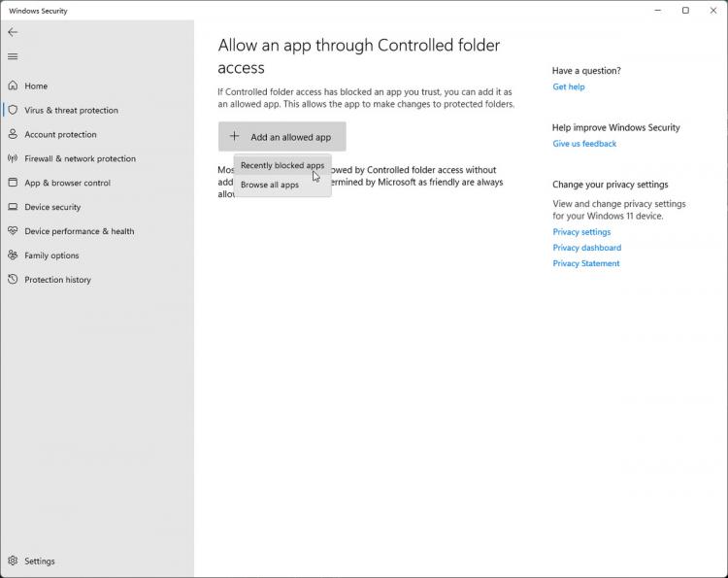Choose Recently blocked apps menu entry
Viewport: 728px width, 578px height.
(282, 165)
